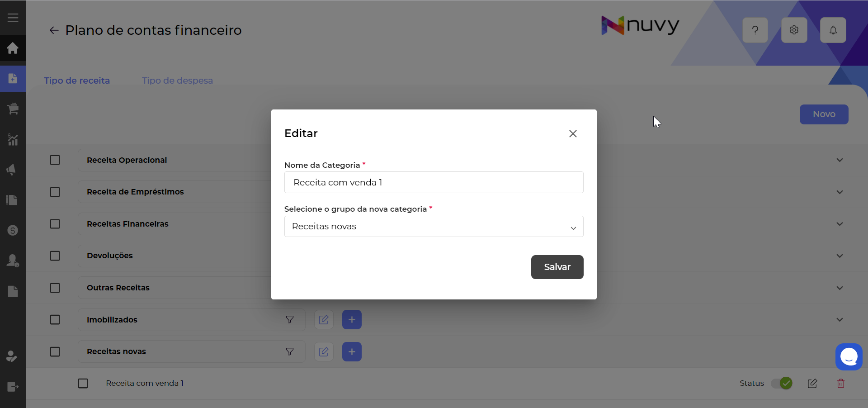The height and width of the screenshot is (408, 868).
Task: Switch to the Tipo de despesa tab
Action: click(177, 81)
